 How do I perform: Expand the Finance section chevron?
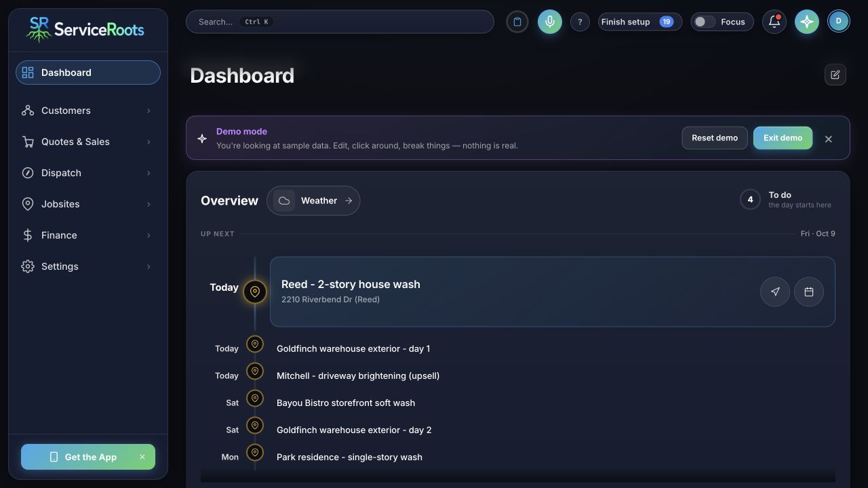coord(149,235)
